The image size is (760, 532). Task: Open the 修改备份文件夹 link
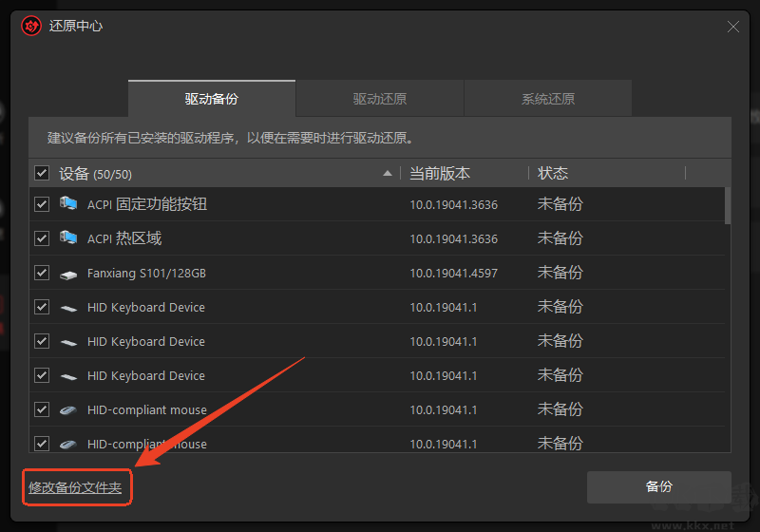[75, 487]
